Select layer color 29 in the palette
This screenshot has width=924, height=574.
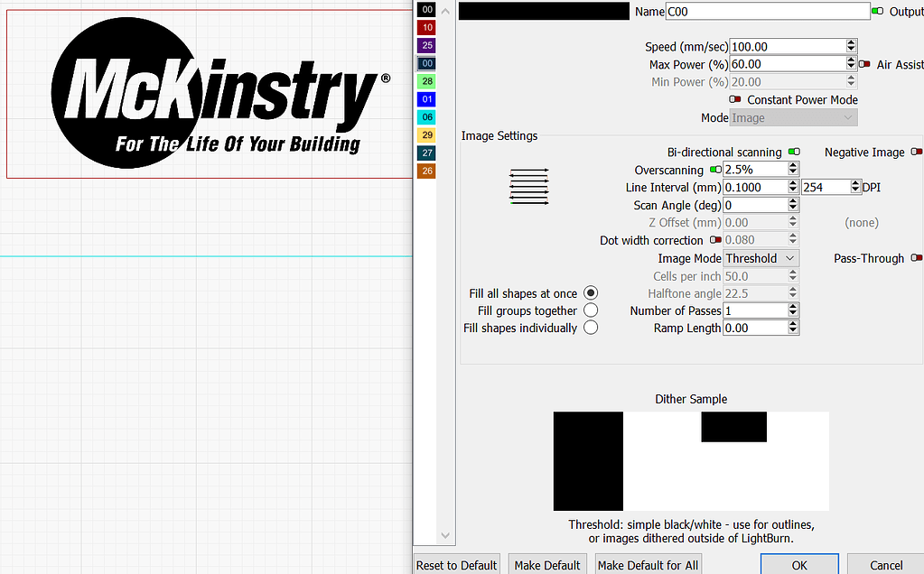click(x=425, y=134)
